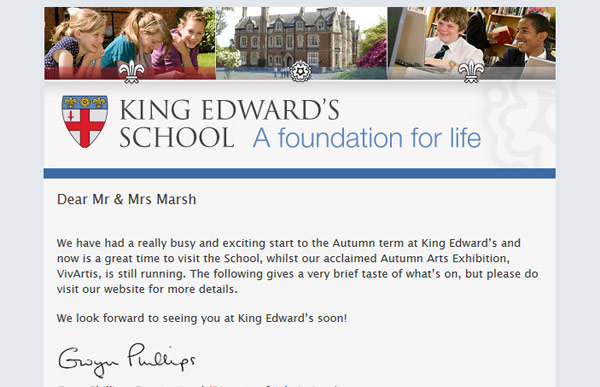Click the girl in the purple top

click(x=182, y=40)
